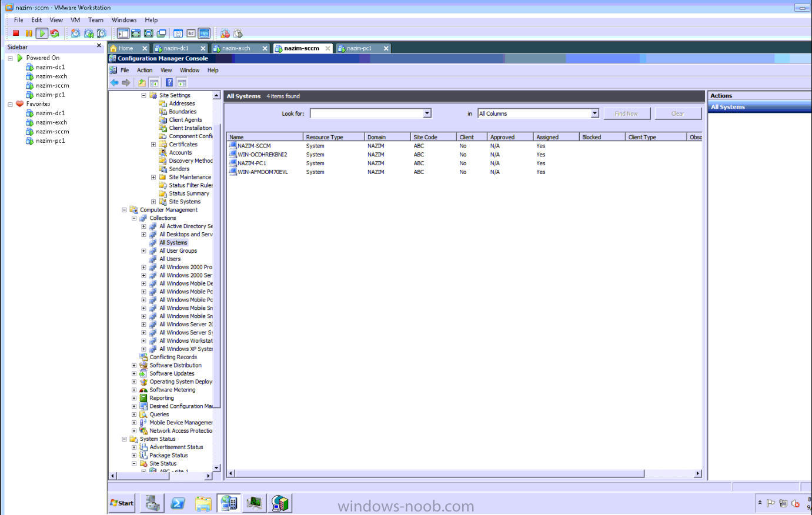Expand the Reporting tree node

click(x=134, y=398)
